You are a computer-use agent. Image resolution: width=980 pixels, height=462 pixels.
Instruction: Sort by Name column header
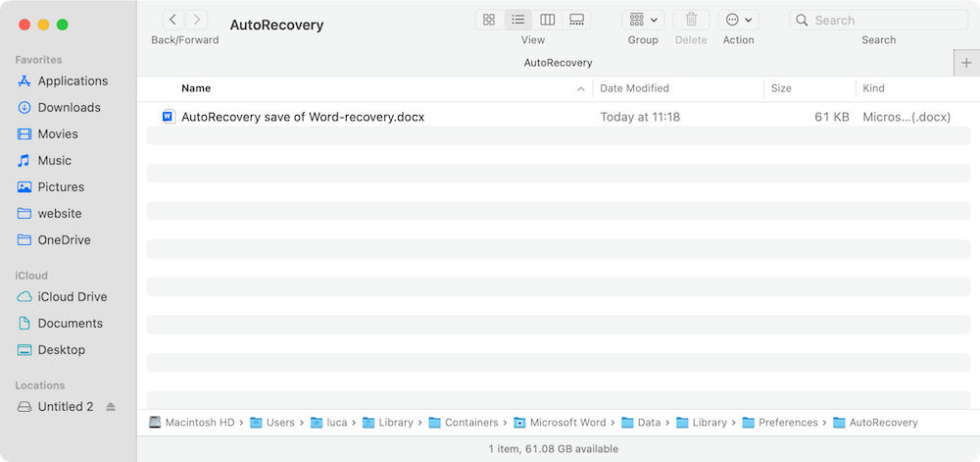tap(196, 88)
